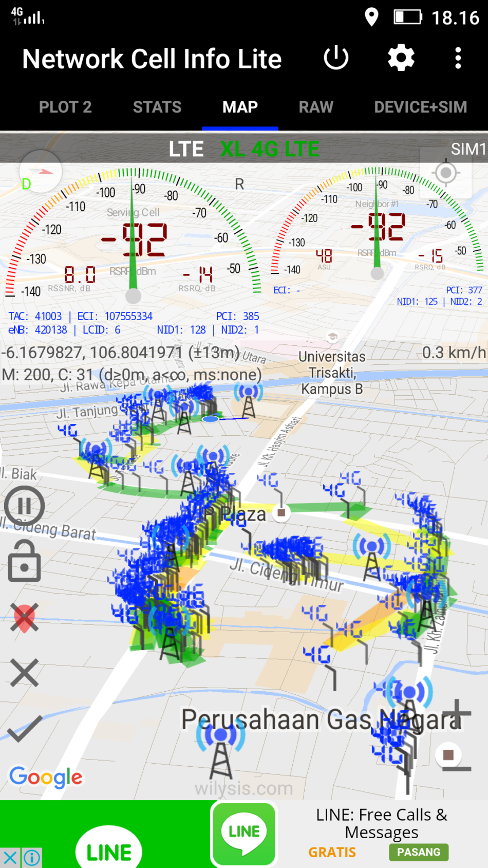Viewport: 488px width, 868px height.
Task: Center map with my-location button
Action: click(445, 173)
